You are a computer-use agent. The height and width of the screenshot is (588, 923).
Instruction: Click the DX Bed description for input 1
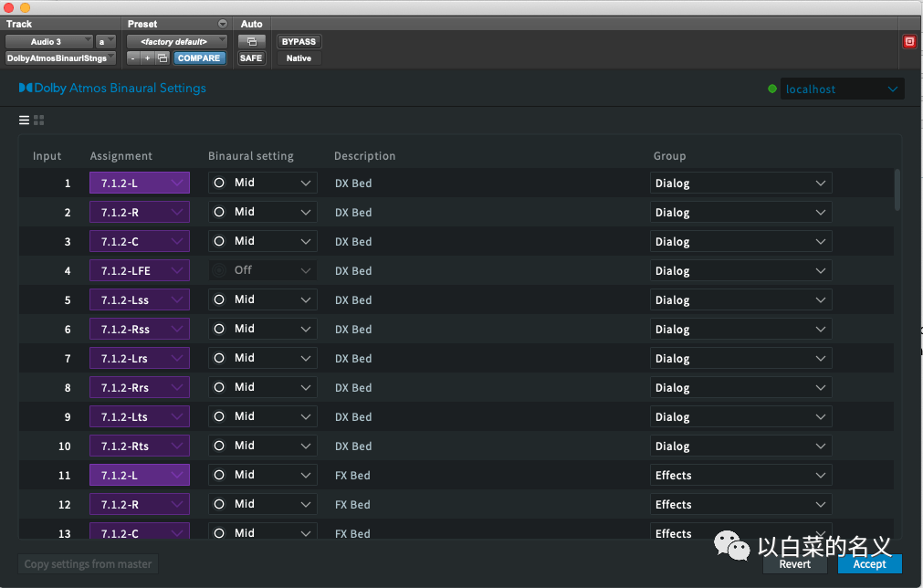(x=353, y=183)
